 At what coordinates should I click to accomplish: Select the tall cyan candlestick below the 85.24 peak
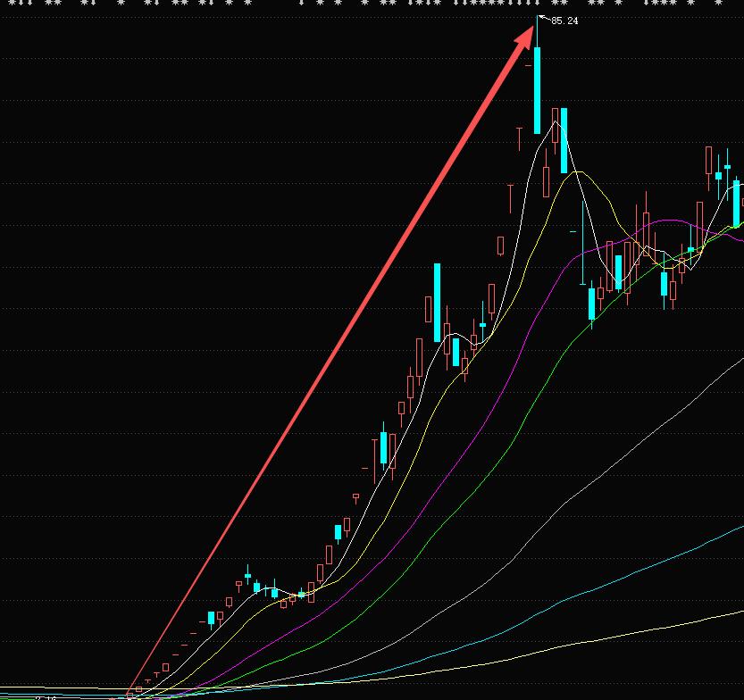537,90
